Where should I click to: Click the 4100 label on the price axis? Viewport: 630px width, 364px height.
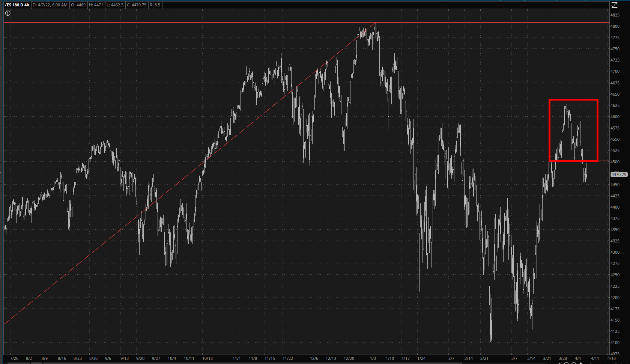pyautogui.click(x=615, y=343)
